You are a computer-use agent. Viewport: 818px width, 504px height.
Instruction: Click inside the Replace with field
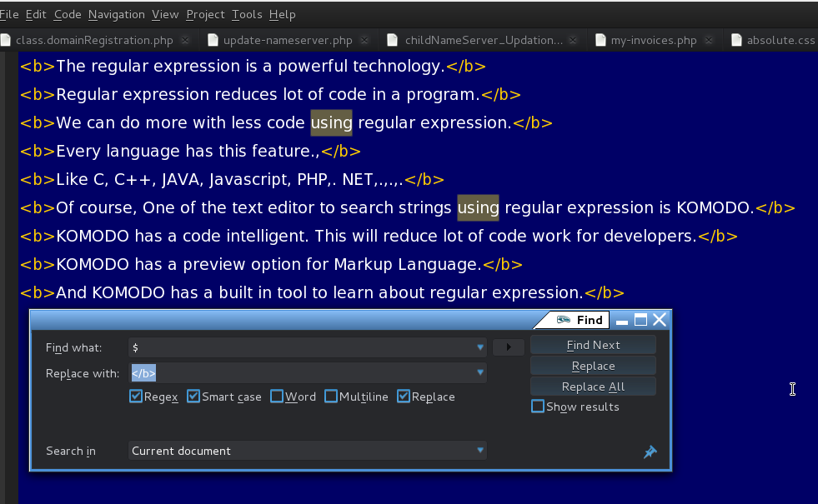308,372
